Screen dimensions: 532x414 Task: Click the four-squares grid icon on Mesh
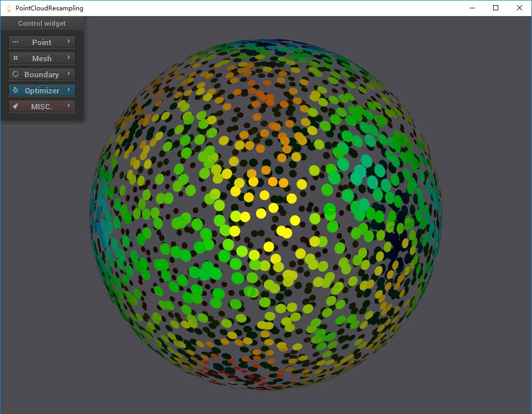(x=16, y=58)
